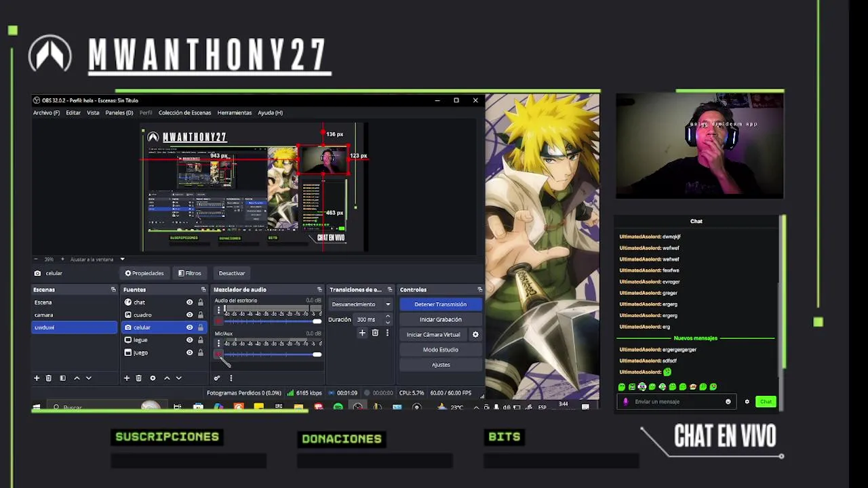
Task: Open chat settings gear icon
Action: tap(747, 401)
